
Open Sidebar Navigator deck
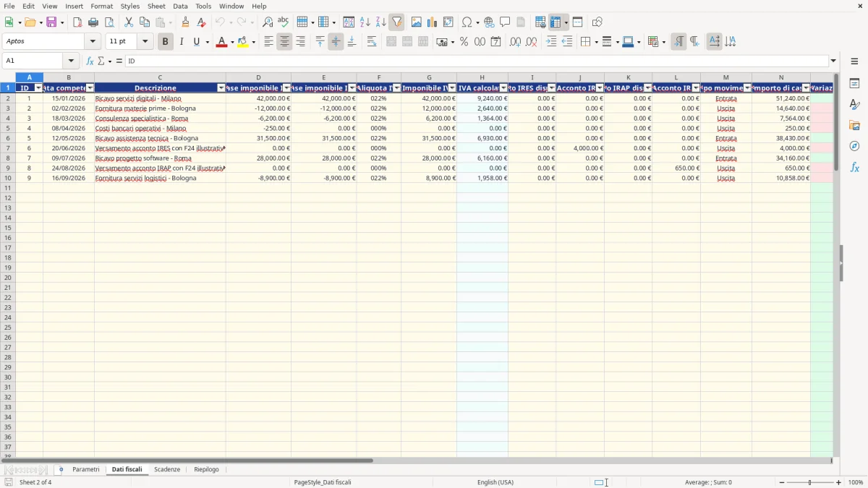point(854,146)
